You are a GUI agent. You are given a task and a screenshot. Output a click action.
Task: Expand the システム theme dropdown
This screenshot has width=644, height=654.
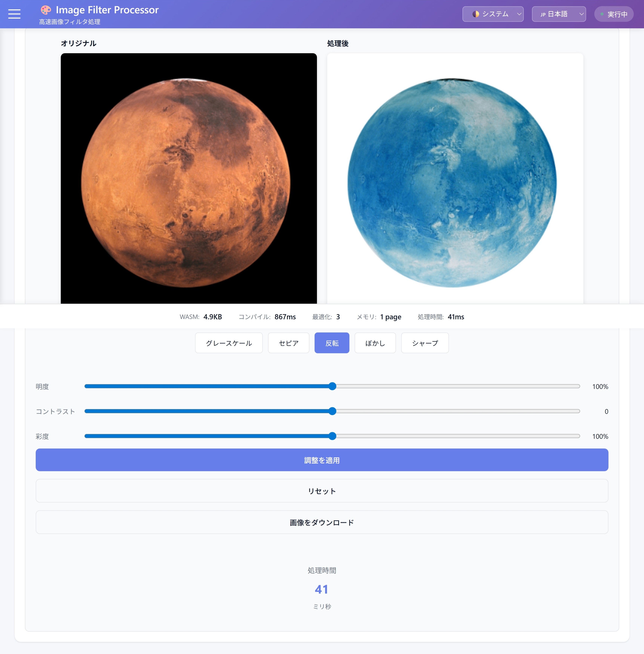(x=493, y=14)
